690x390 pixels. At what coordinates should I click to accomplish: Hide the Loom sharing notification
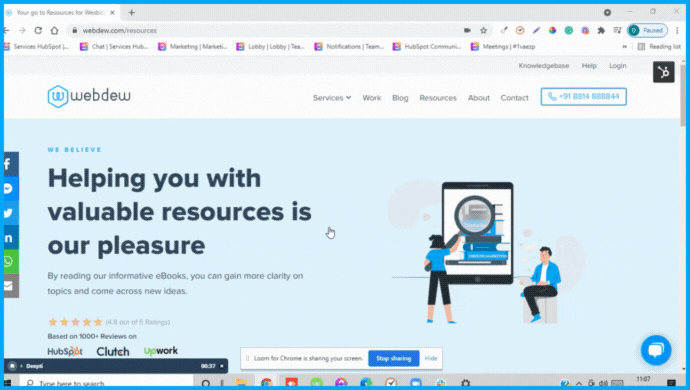coord(431,358)
